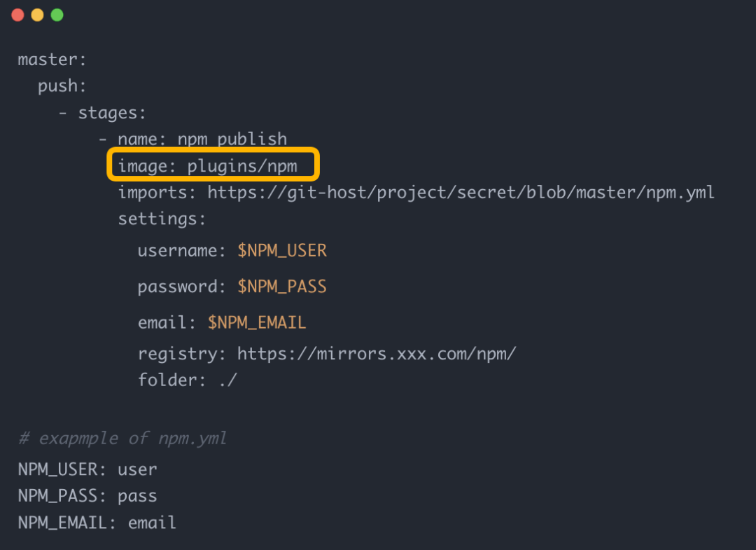Click the example of npm.yml comment
The width and height of the screenshot is (756, 550).
(x=122, y=438)
